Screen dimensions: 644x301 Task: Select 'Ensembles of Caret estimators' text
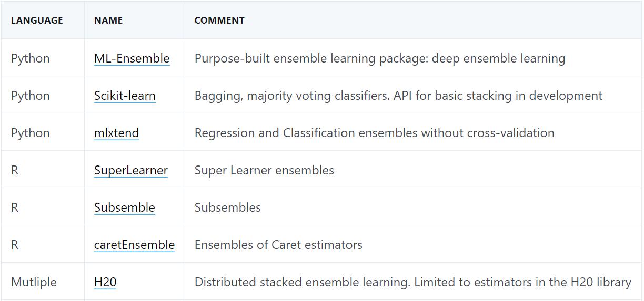coord(278,245)
